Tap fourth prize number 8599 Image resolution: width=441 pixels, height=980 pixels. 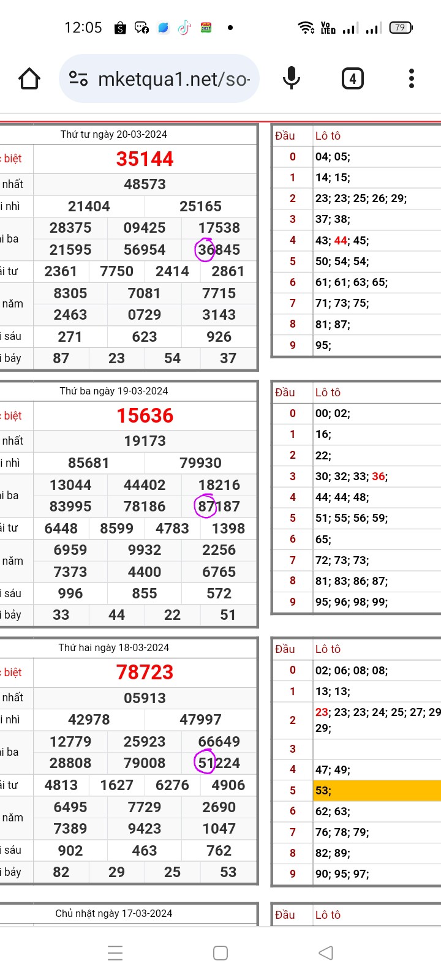pos(116,529)
